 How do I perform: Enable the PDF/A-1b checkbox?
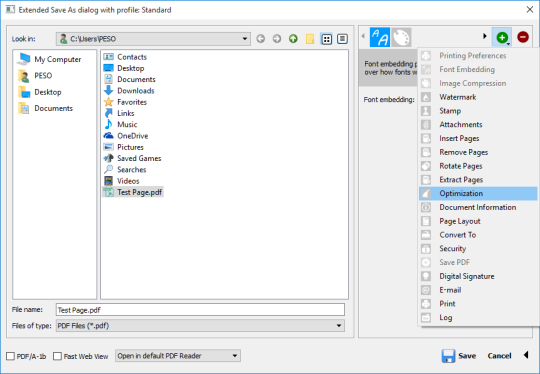coord(11,356)
